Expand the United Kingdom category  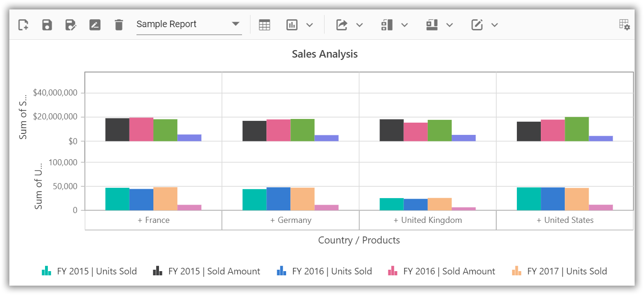pyautogui.click(x=428, y=220)
